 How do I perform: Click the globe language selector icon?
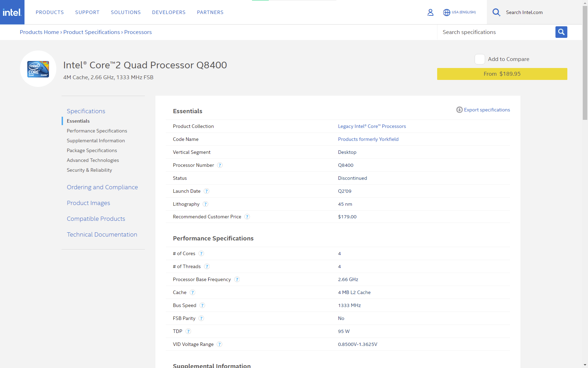pos(447,12)
